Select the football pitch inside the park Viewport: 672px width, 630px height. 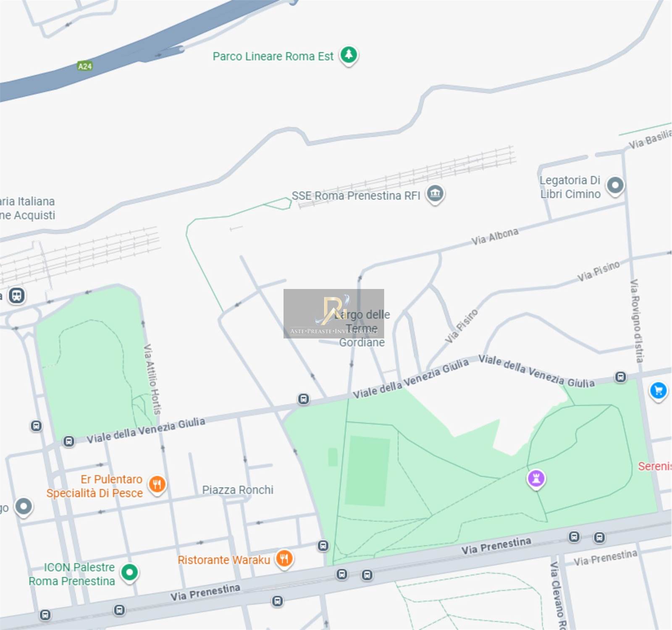coord(367,471)
